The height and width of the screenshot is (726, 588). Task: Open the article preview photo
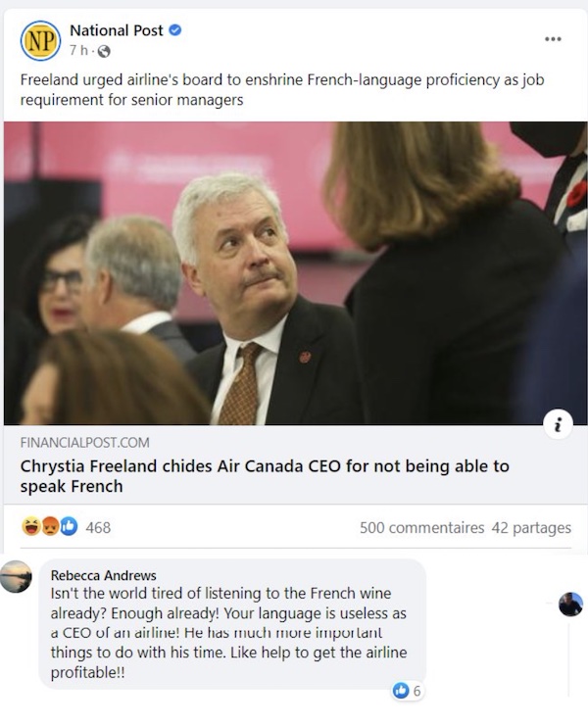[x=295, y=273]
